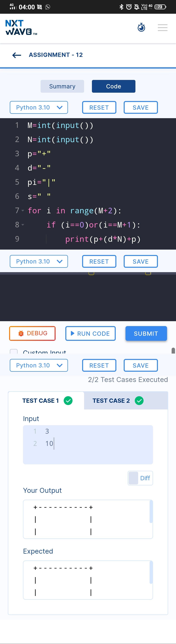Tap the green checkmark on Test Case 2
Viewport: 176px width, 644px height.
[139, 400]
